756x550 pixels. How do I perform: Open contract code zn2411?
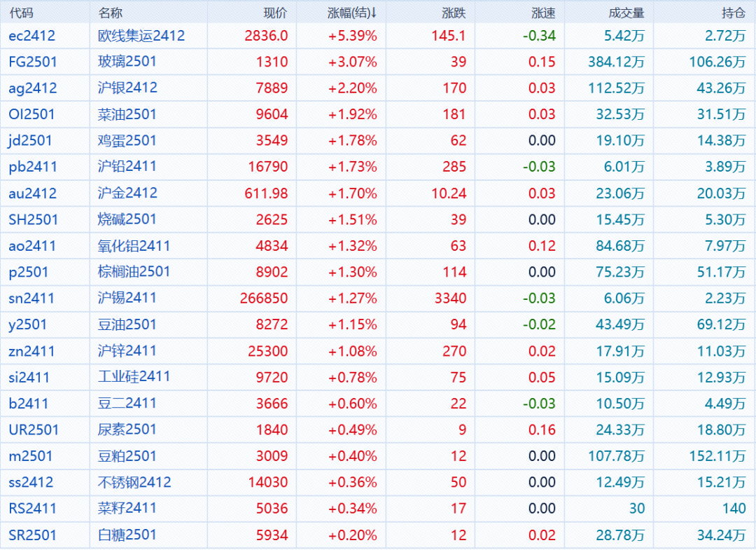point(31,351)
